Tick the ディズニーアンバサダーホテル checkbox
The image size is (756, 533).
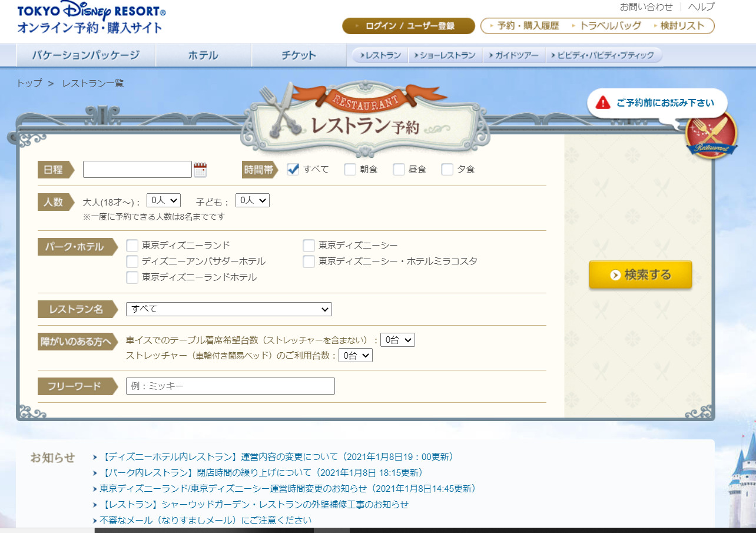click(x=132, y=261)
